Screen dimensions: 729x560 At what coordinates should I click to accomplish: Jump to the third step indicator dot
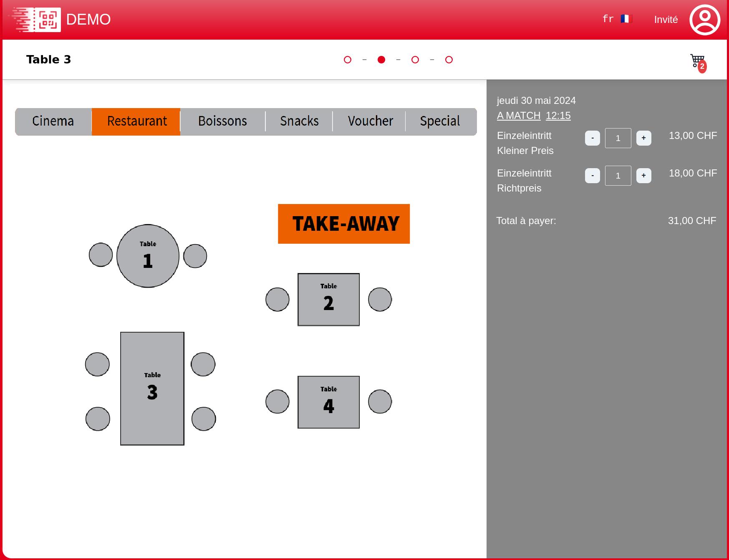pyautogui.click(x=415, y=60)
